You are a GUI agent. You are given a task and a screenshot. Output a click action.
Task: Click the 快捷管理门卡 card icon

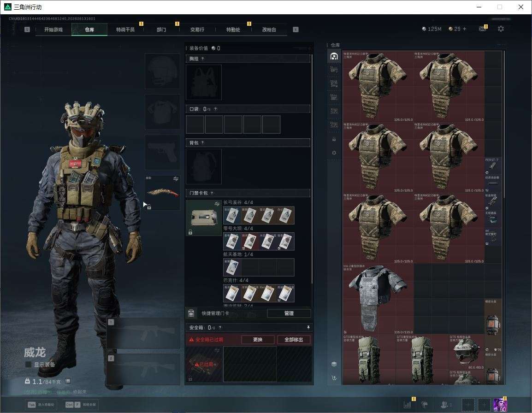coord(191,313)
